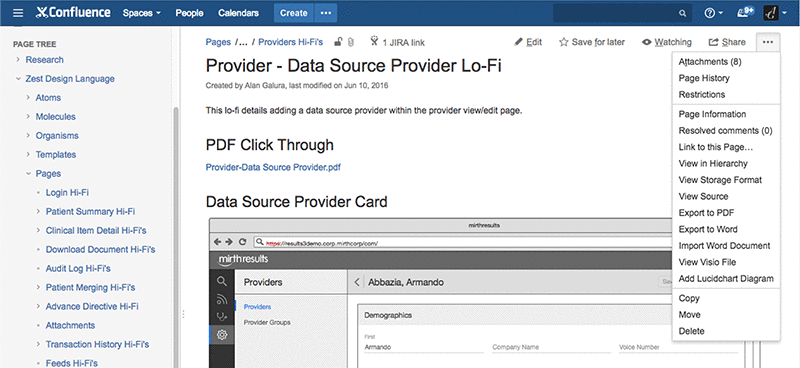800x368 pixels.
Task: Expand the Atoms tree node
Action: (x=29, y=97)
